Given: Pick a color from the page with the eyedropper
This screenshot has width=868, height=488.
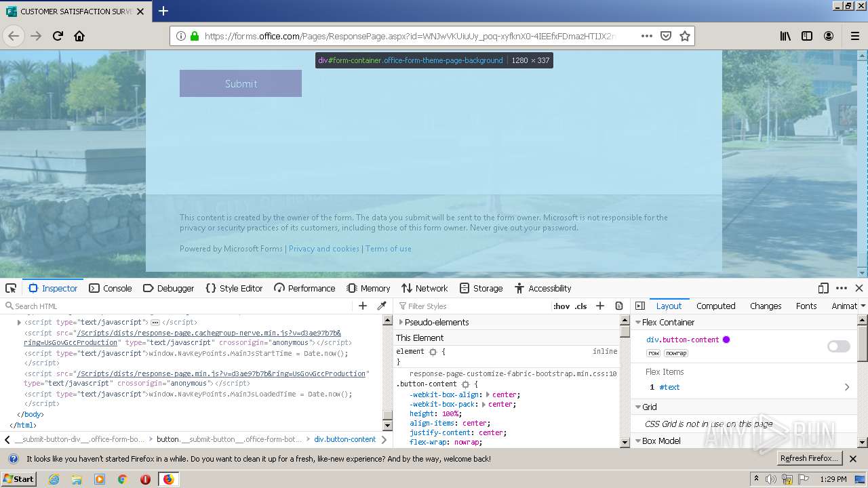Looking at the screenshot, I should click(x=382, y=306).
